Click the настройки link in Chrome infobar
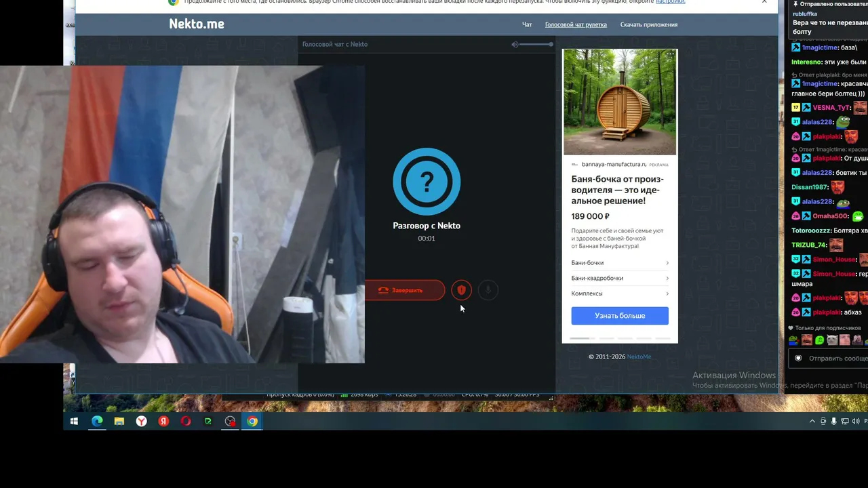 [670, 2]
